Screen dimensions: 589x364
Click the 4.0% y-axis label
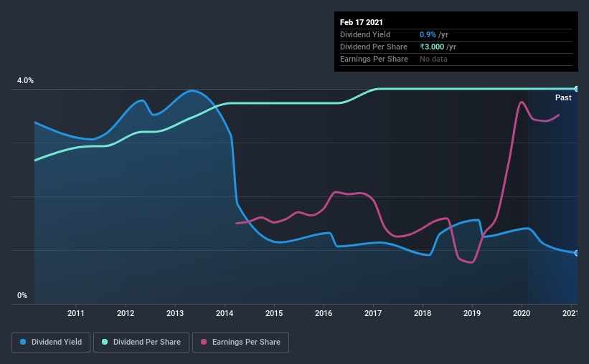point(25,81)
